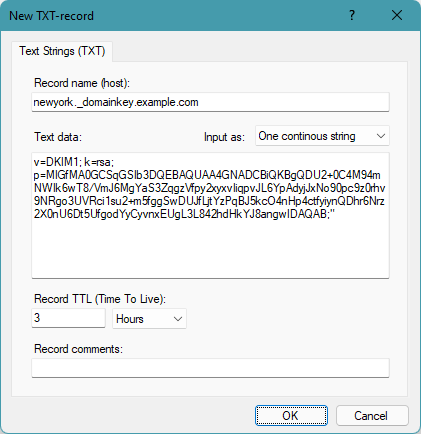Click the Record TTL (Time To Live) label
Image resolution: width=421 pixels, height=434 pixels.
pyautogui.click(x=100, y=299)
